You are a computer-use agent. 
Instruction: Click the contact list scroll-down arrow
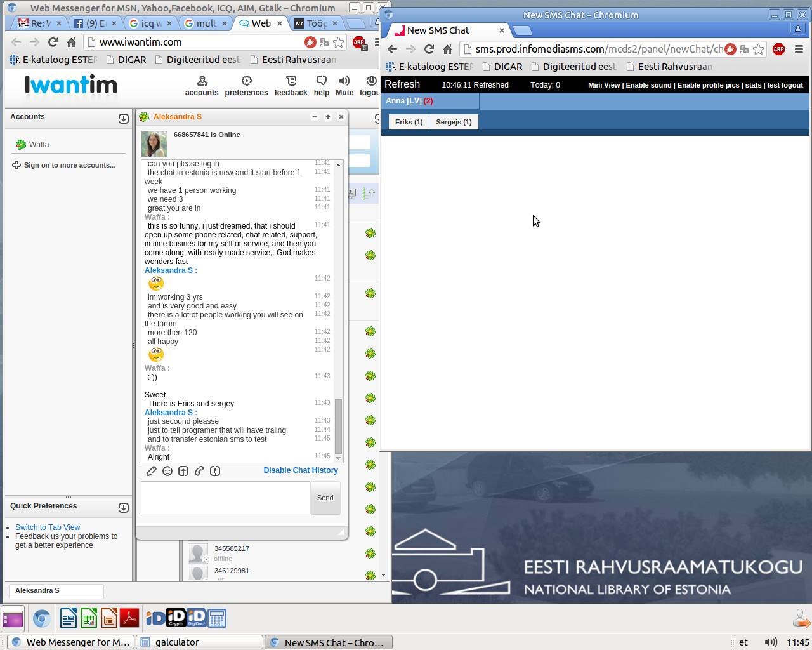383,575
